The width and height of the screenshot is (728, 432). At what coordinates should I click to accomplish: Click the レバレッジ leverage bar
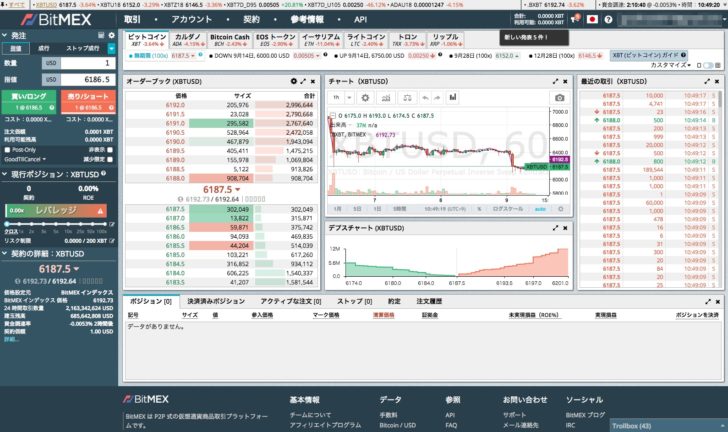pos(56,210)
